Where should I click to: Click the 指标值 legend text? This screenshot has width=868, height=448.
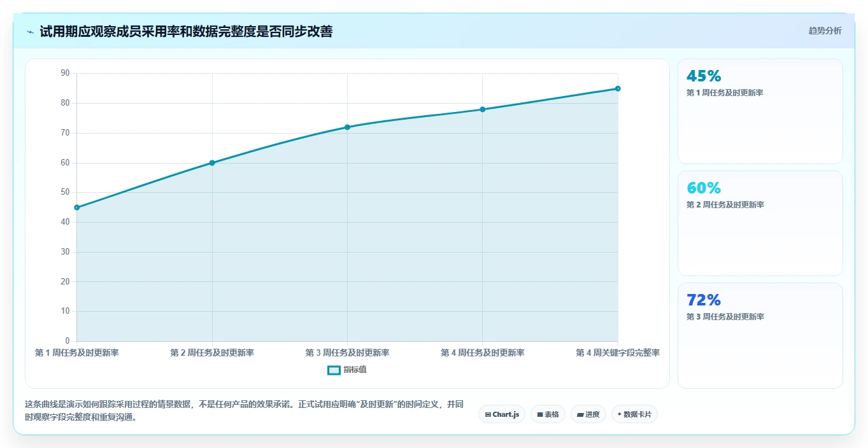355,370
